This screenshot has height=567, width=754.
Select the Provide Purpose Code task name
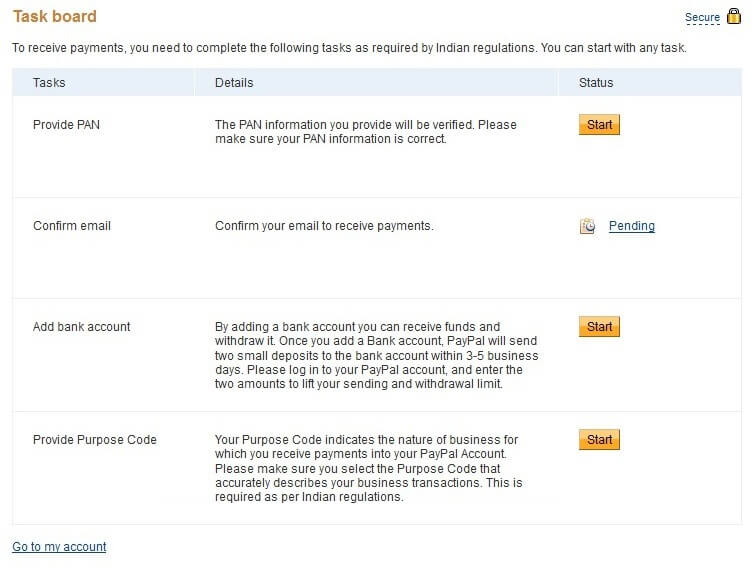95,440
